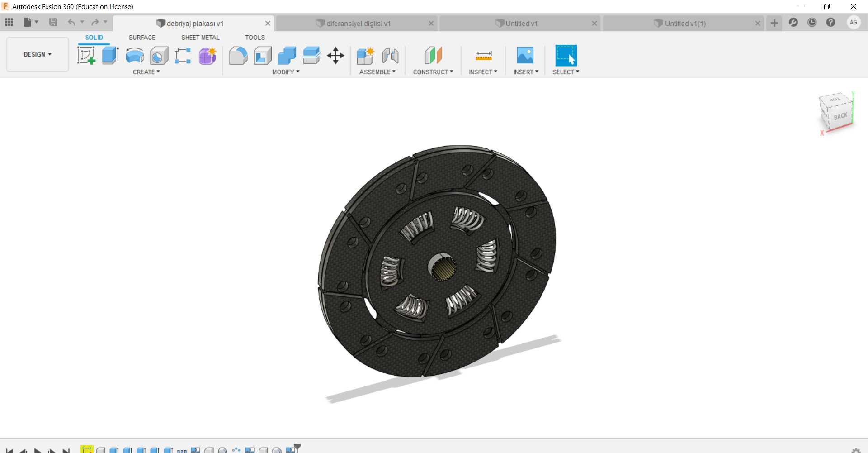Play the design timeline
Screen dimensions: 868x453
click(x=38, y=451)
